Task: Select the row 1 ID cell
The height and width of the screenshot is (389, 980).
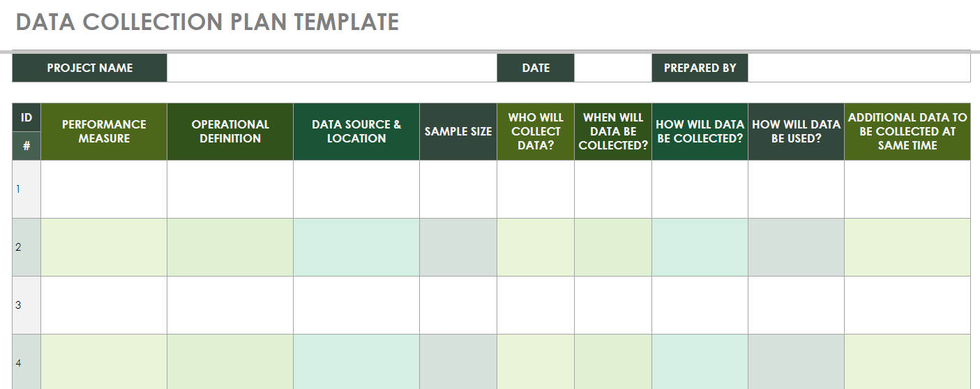Action: (27, 189)
